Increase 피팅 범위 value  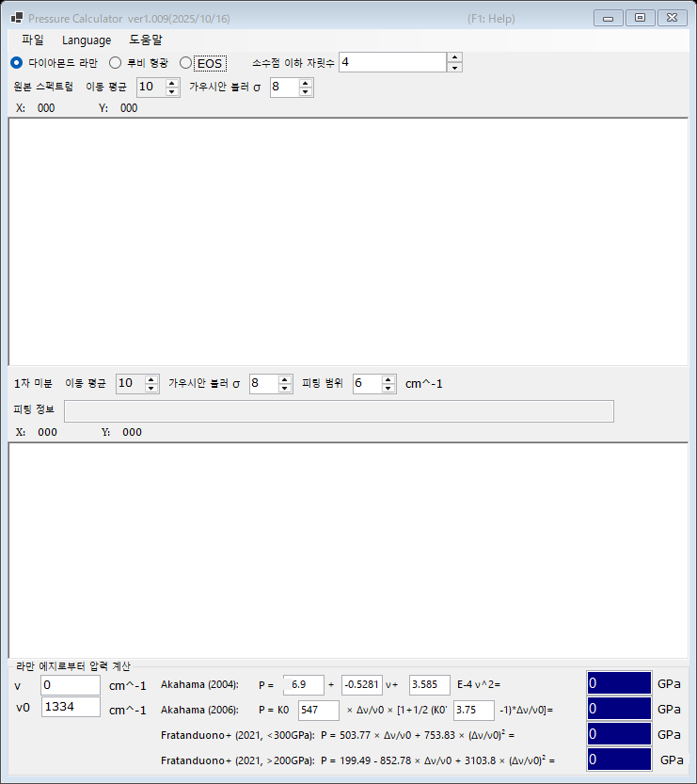[388, 379]
